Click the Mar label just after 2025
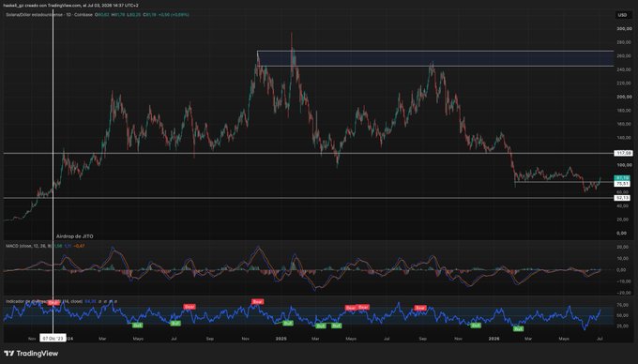This screenshot has height=364, width=638. coord(315,339)
